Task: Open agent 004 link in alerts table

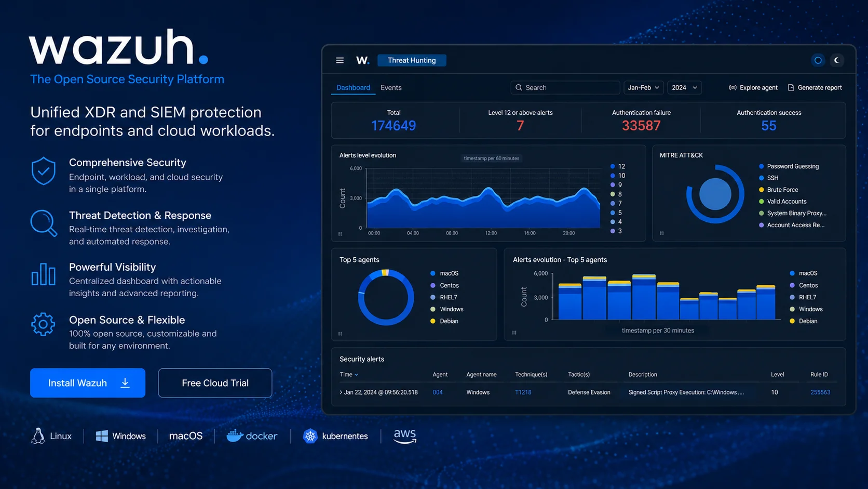Action: click(x=438, y=392)
